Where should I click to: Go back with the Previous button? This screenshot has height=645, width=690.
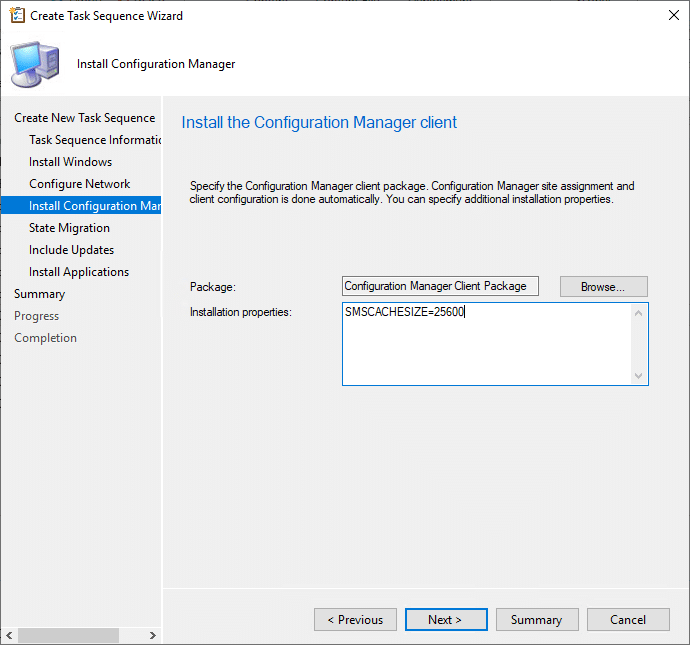coord(355,619)
